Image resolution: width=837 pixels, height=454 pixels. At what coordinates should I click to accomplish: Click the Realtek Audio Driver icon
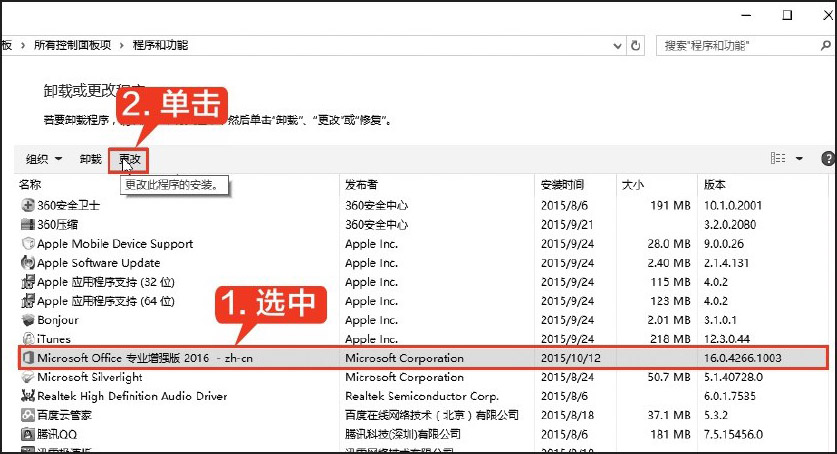click(x=28, y=396)
